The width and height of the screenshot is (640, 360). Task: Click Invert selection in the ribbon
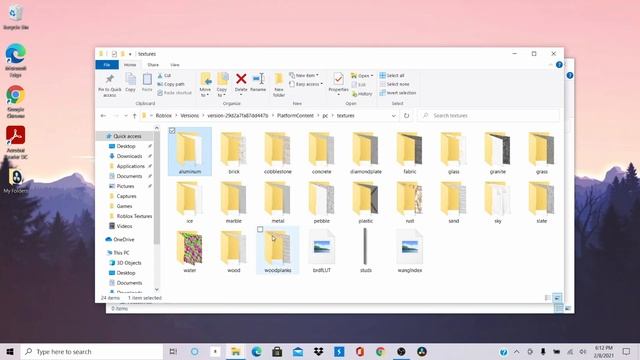(398, 93)
